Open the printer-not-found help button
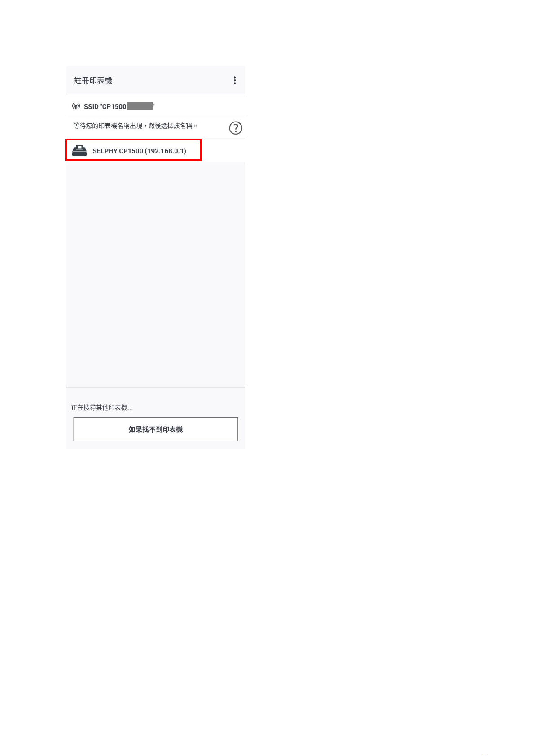The height and width of the screenshot is (756, 535). coord(156,429)
